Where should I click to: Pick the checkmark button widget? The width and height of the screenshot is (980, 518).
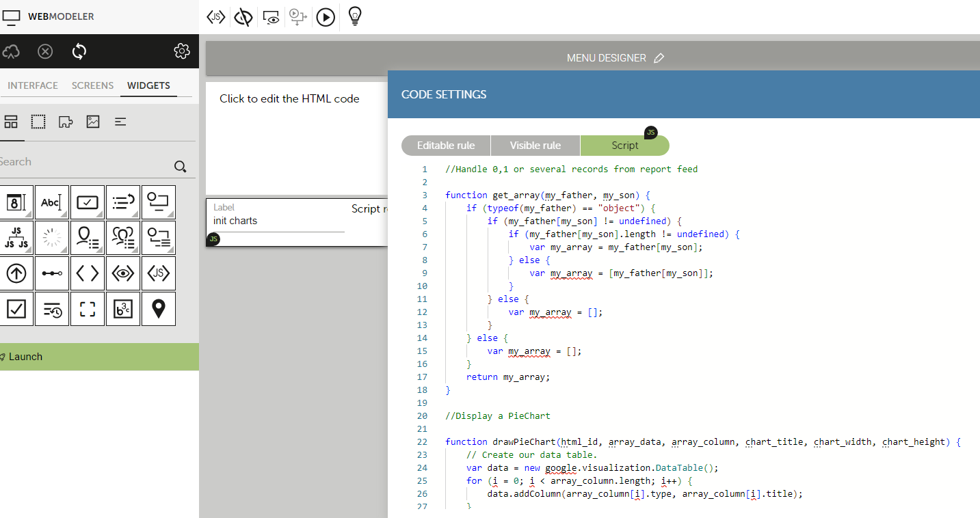(x=88, y=202)
